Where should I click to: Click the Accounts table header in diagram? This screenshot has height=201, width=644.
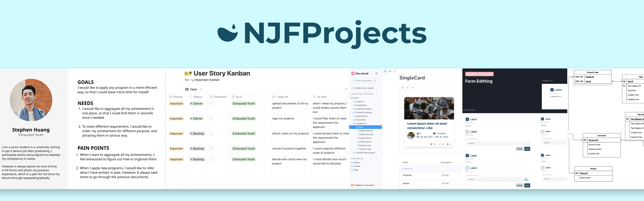pyautogui.click(x=602, y=136)
